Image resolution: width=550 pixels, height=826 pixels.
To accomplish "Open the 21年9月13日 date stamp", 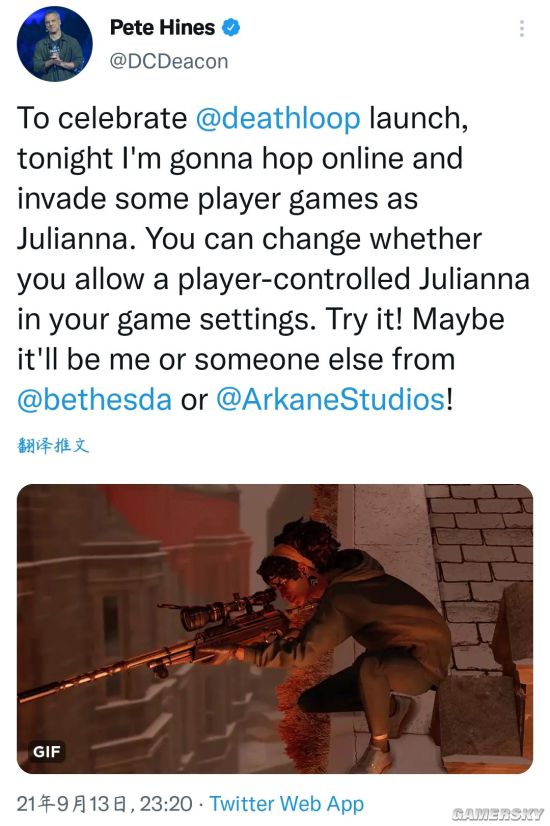I will 72,804.
